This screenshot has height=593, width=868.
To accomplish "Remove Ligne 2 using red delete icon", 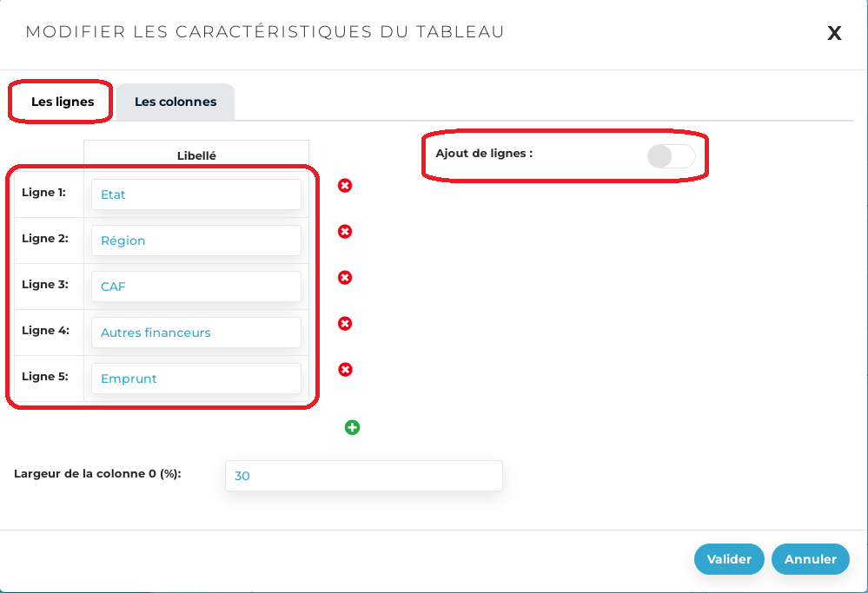I will click(x=345, y=232).
